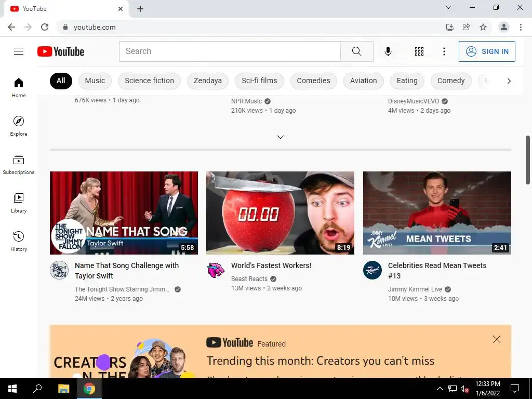The height and width of the screenshot is (399, 532).
Task: Close the YouTube tab
Action: click(121, 9)
